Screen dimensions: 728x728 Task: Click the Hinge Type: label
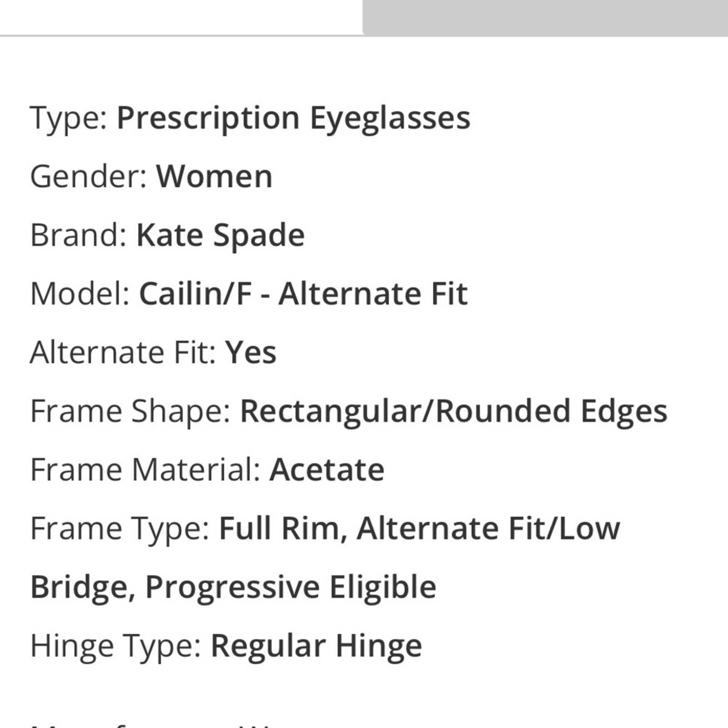[x=116, y=647]
